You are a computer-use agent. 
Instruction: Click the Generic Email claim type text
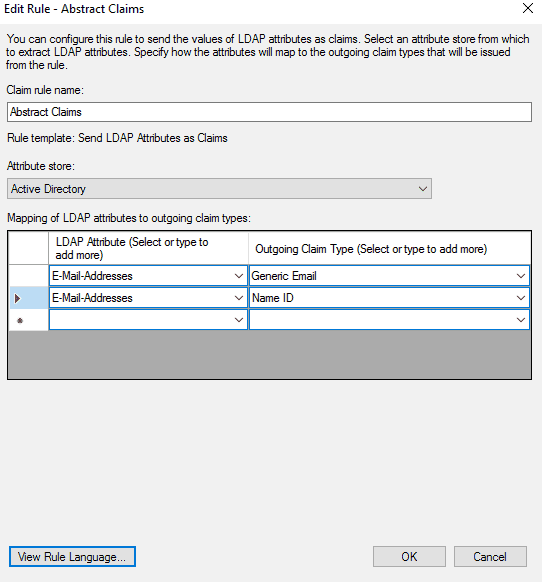(x=284, y=276)
